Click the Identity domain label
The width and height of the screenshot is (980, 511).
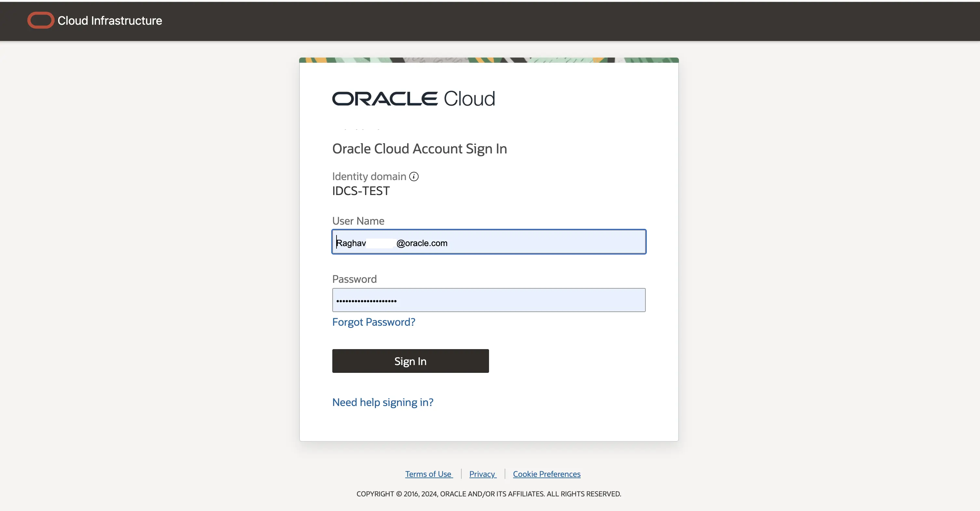[369, 177]
